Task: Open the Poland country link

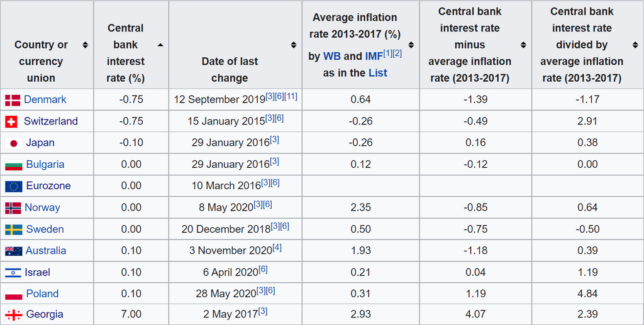Action: 42,294
